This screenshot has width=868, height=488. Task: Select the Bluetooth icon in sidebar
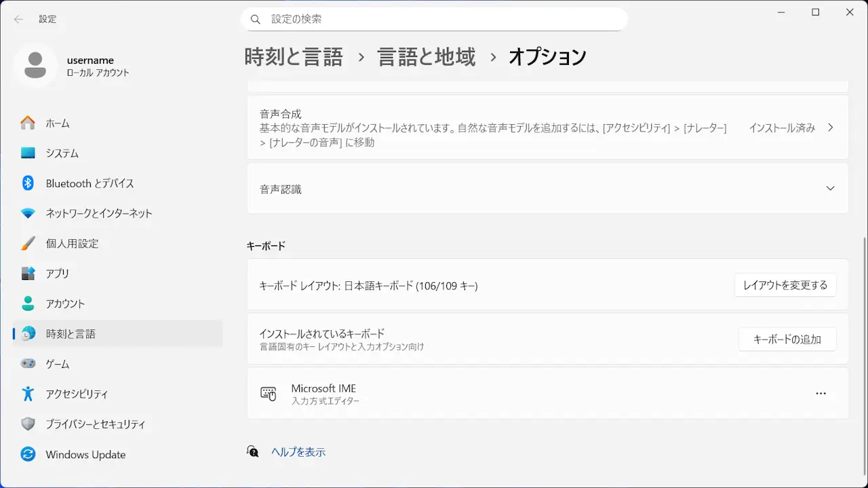(x=28, y=183)
